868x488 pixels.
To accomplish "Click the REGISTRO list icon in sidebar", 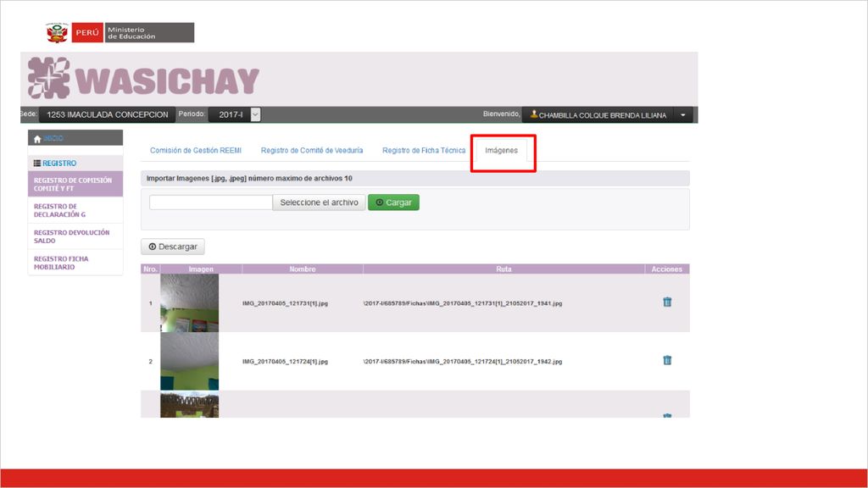I will pyautogui.click(x=36, y=164).
